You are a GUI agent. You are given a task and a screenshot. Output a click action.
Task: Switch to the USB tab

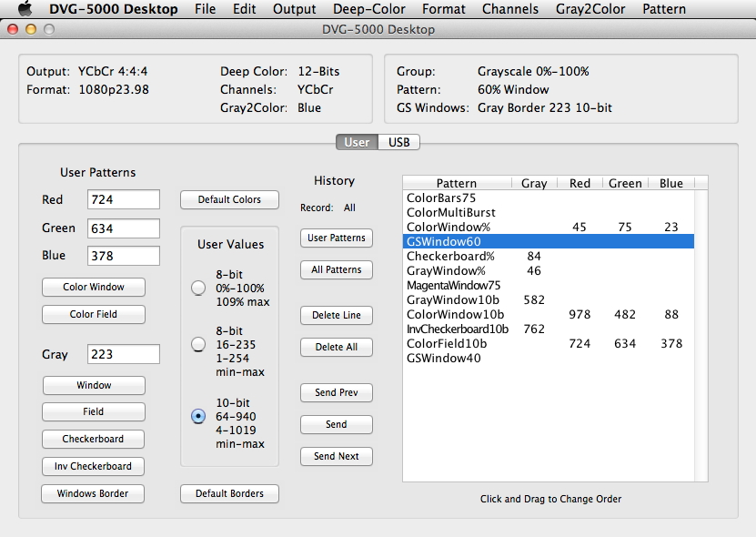[x=398, y=142]
